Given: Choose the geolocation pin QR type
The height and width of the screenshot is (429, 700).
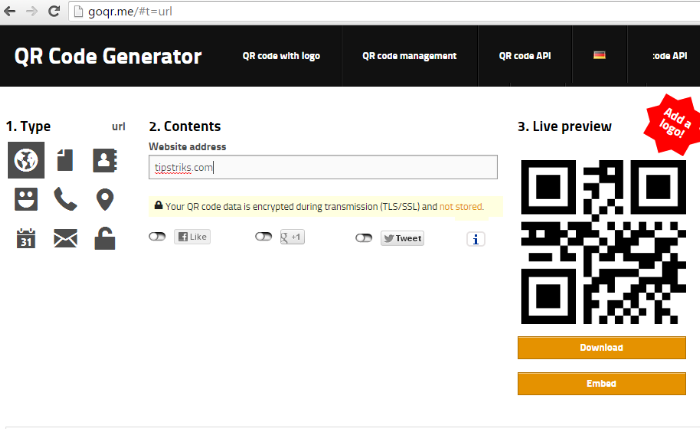Looking at the screenshot, I should point(105,200).
